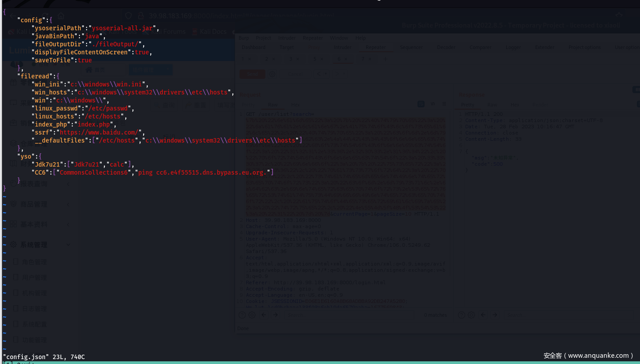Focus the Request search input field
Viewport: 640px width, 364px height.
tap(349, 315)
